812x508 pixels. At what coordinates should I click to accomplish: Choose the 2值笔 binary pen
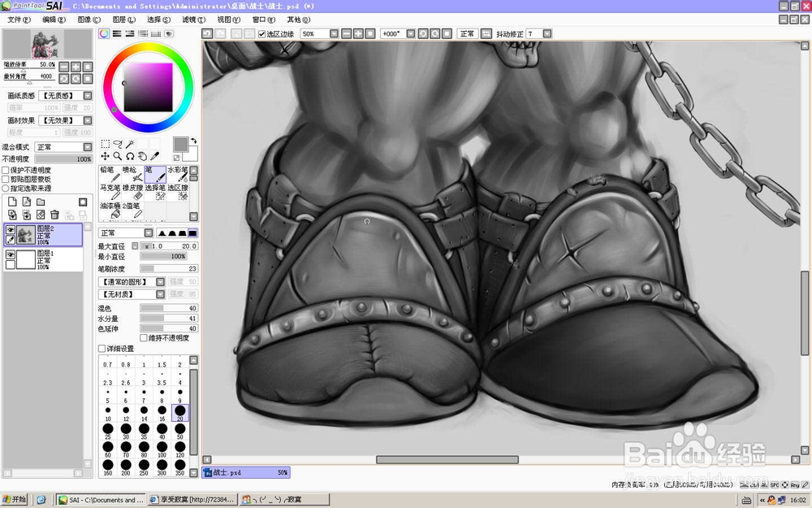[132, 211]
